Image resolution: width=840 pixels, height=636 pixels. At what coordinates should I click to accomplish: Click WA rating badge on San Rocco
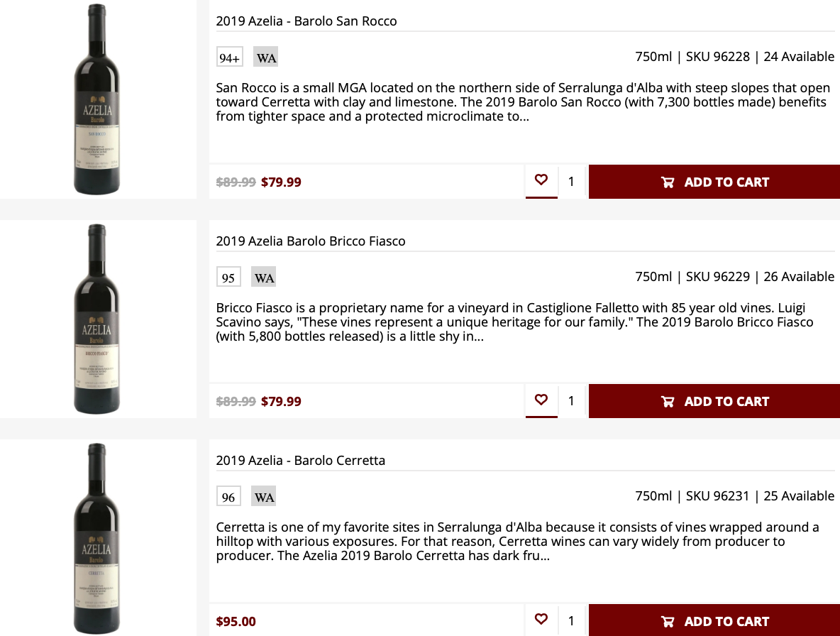266,57
